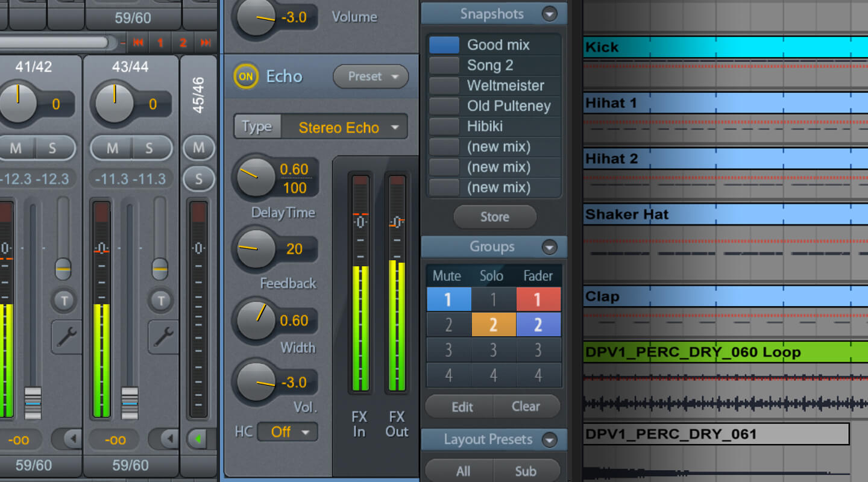The image size is (868, 482).
Task: Open the HC Off dropdown
Action: coord(288,432)
